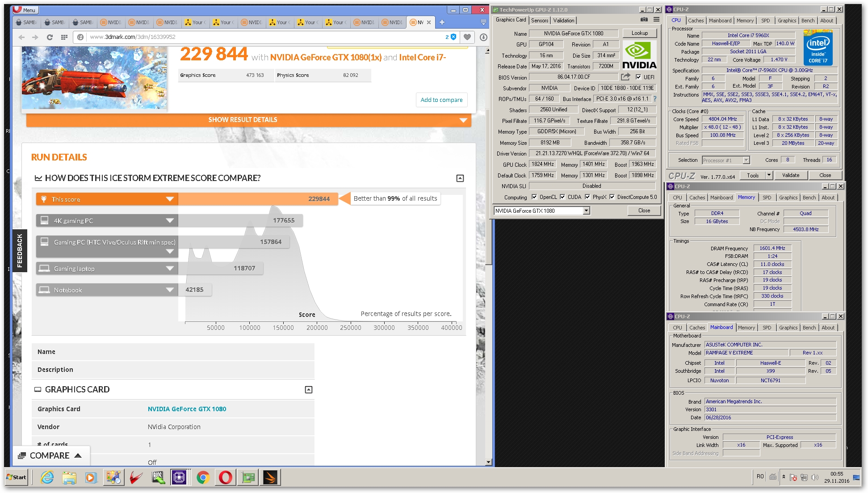The width and height of the screenshot is (868, 493).
Task: Switch to GPU-Z Validation tab
Action: [564, 20]
